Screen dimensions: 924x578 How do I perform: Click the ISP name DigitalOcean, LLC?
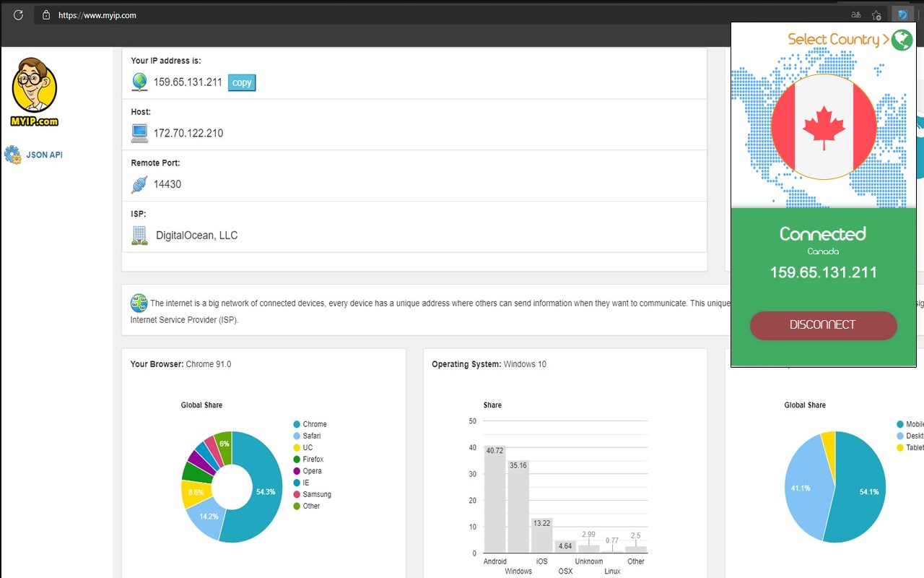[x=196, y=236]
